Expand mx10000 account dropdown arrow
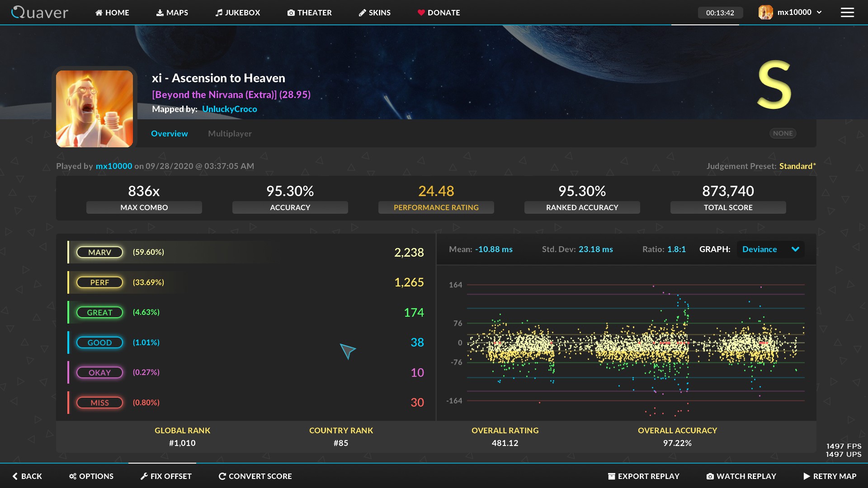The image size is (868, 488). click(819, 13)
